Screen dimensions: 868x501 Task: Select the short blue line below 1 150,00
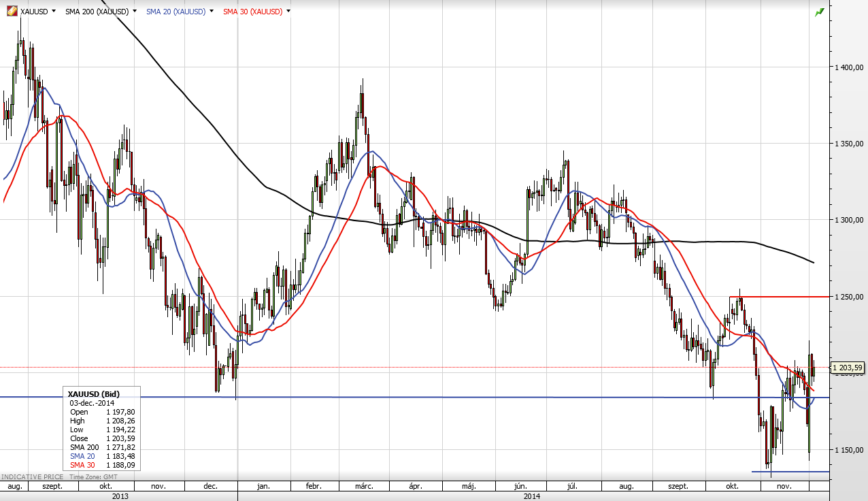(790, 471)
